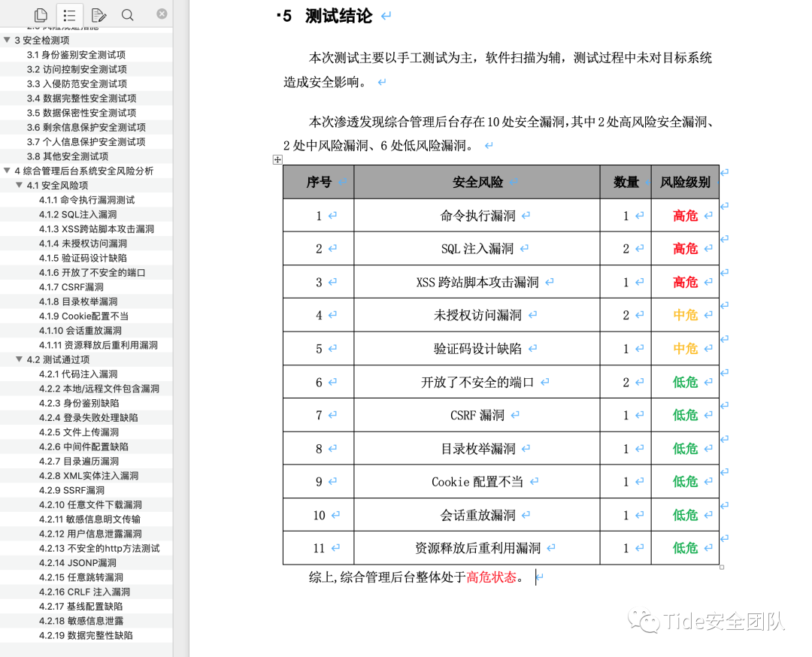Click the red "高危" label for 命令执行漏洞
Image resolution: width=812 pixels, height=657 pixels.
[x=686, y=215]
